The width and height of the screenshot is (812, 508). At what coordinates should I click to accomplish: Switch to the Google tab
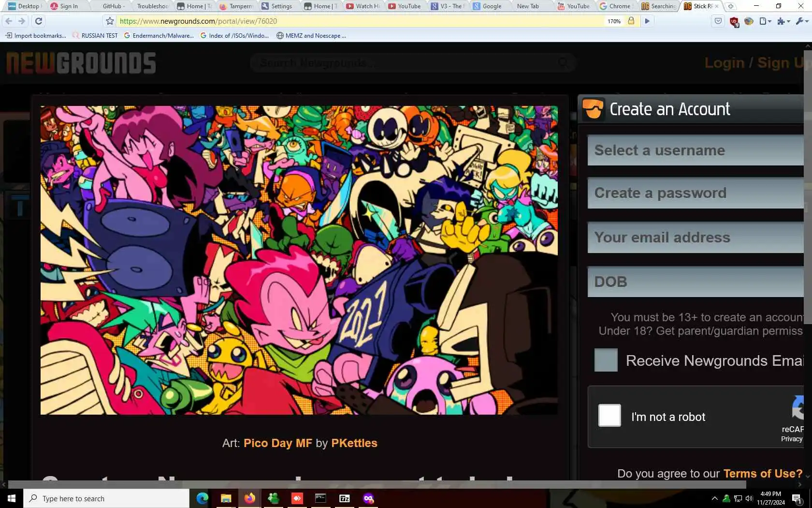[x=488, y=6]
